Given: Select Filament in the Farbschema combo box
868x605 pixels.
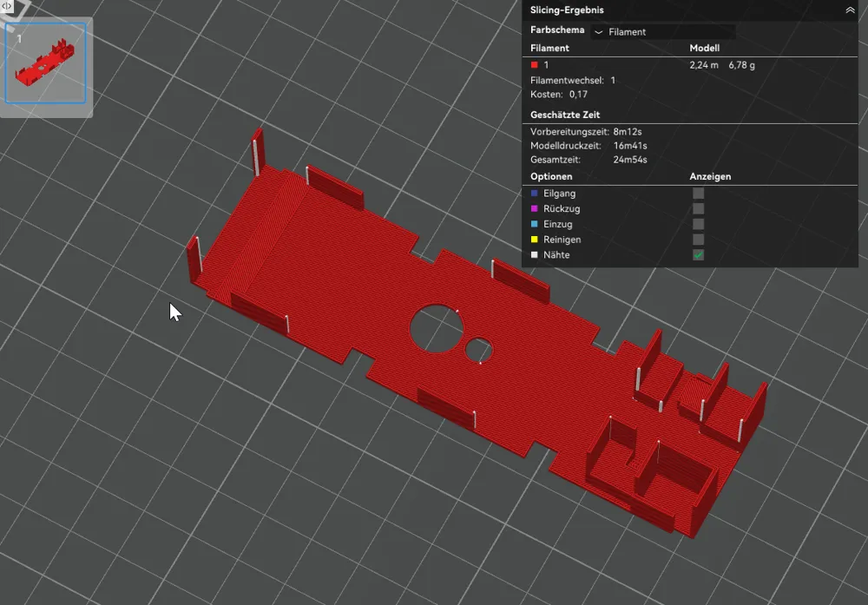Looking at the screenshot, I should 662,30.
